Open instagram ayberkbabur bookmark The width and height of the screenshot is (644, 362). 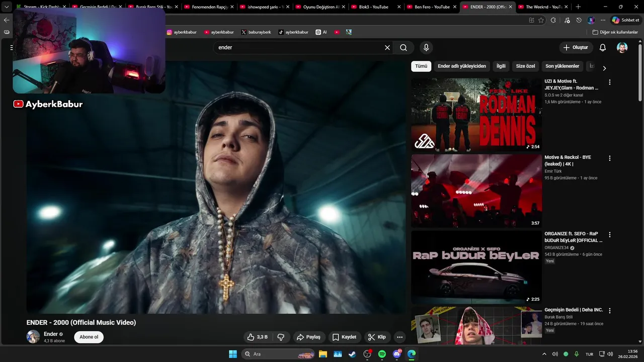(x=182, y=32)
